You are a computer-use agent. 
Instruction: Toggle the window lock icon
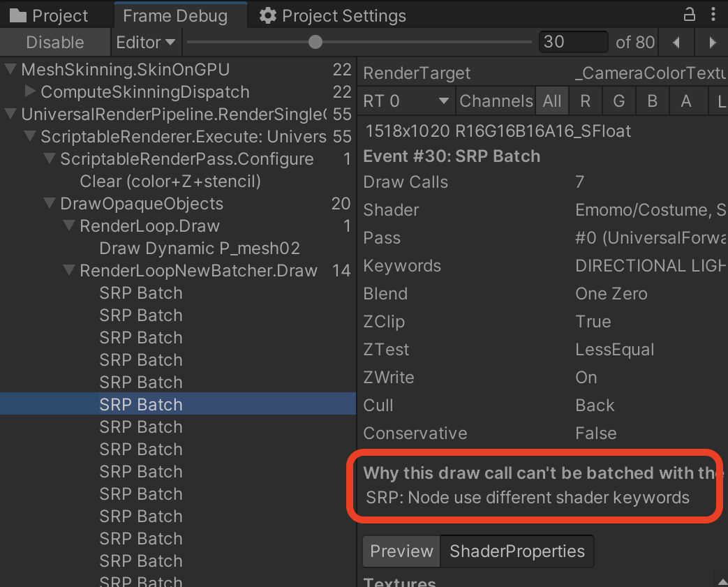click(690, 15)
